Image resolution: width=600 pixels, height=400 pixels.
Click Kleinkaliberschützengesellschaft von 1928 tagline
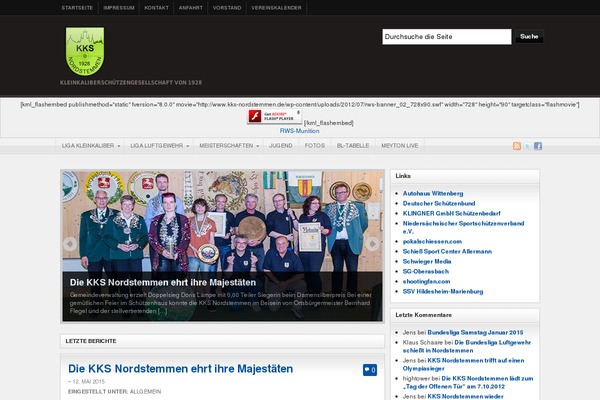(x=131, y=83)
